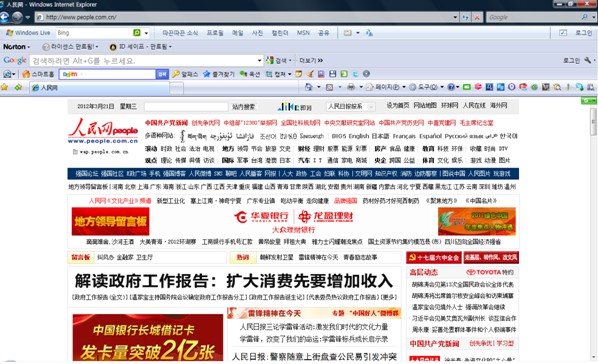Viewport: 598px width, 364px height.
Task: Click the Home icon in command bar
Action: 308,87
